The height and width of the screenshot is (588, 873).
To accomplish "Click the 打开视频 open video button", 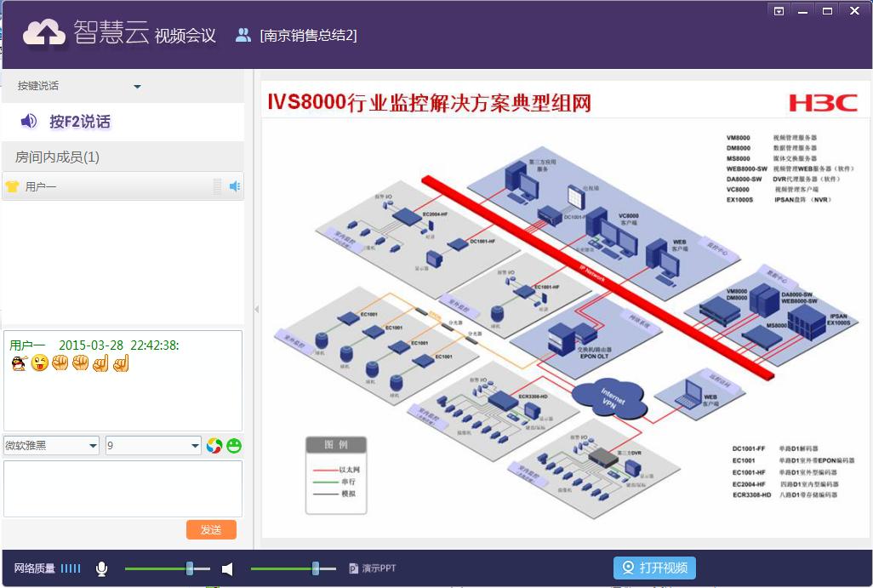I will pos(654,568).
